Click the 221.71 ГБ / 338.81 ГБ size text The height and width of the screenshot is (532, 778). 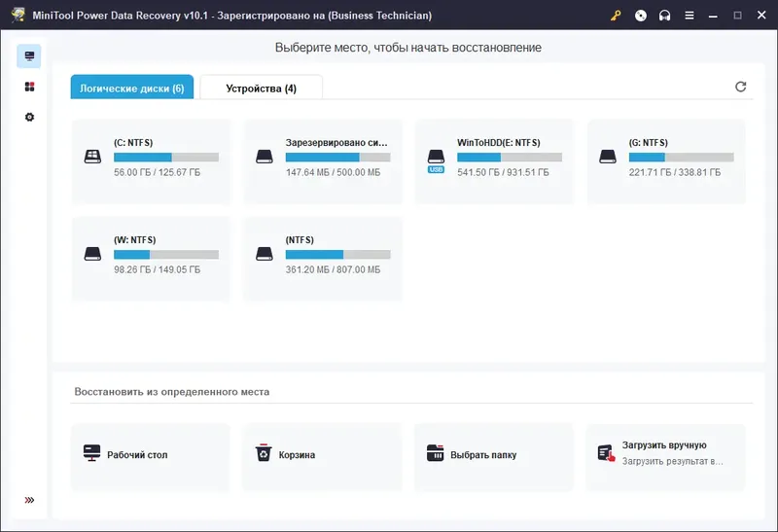click(x=675, y=172)
